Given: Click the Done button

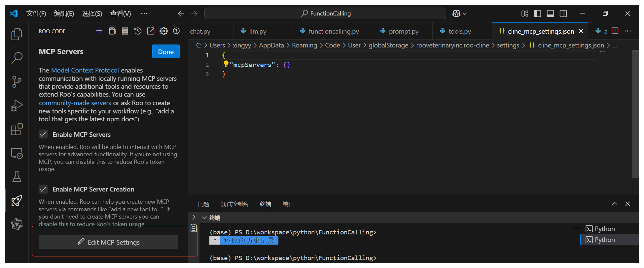Looking at the screenshot, I should tap(166, 51).
